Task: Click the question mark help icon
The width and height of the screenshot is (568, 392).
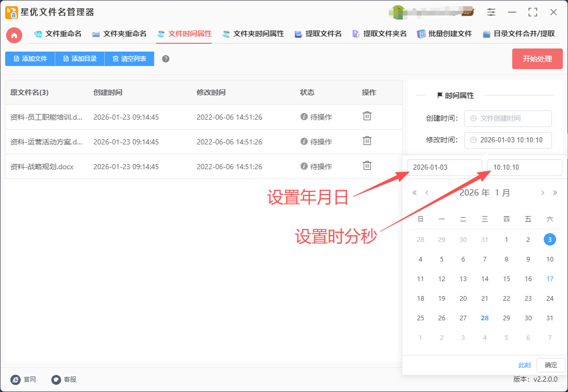Action: 166,59
